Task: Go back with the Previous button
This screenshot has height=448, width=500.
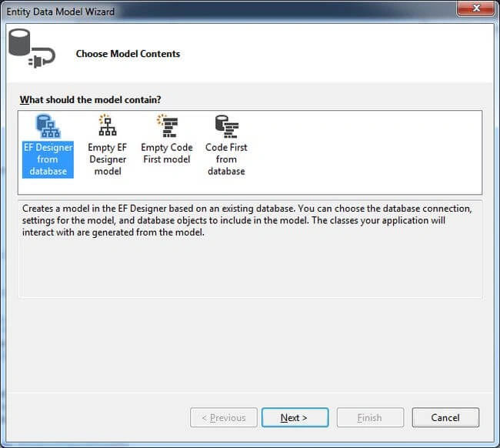Action: [x=224, y=417]
